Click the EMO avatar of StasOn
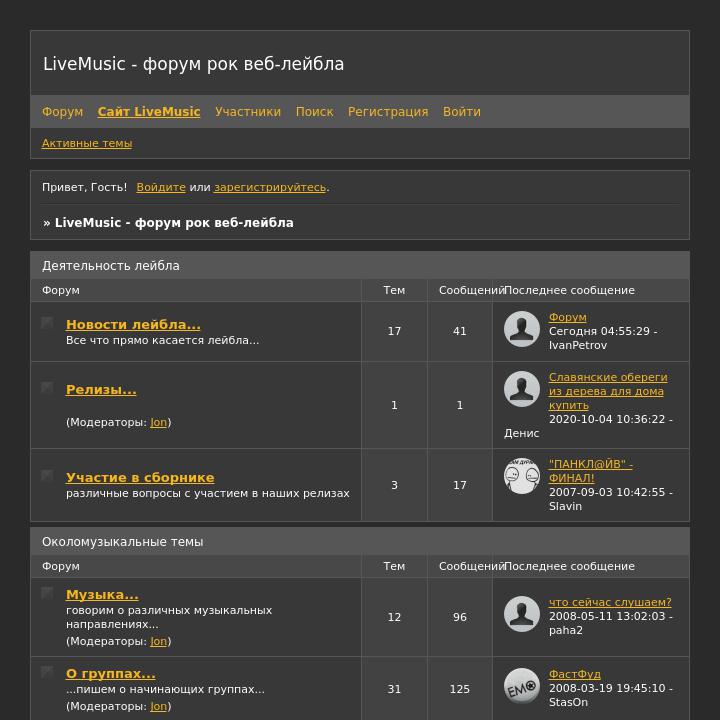720x720 pixels. point(522,686)
